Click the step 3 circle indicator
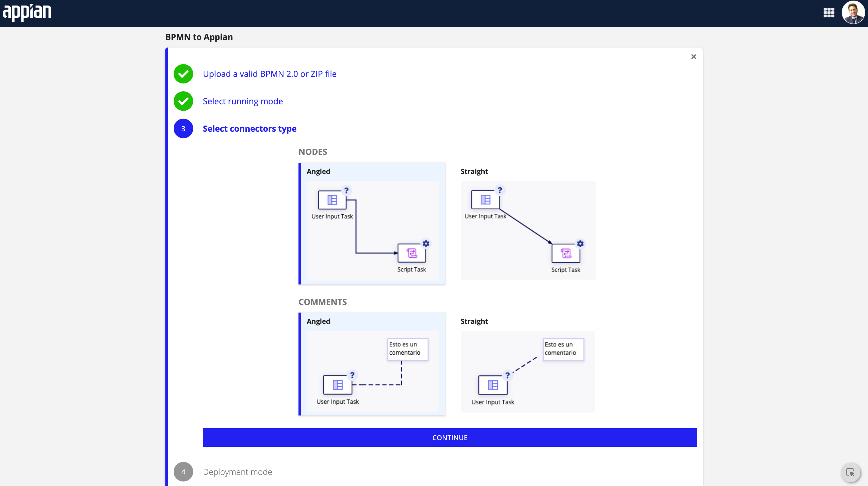868x486 pixels. tap(183, 128)
